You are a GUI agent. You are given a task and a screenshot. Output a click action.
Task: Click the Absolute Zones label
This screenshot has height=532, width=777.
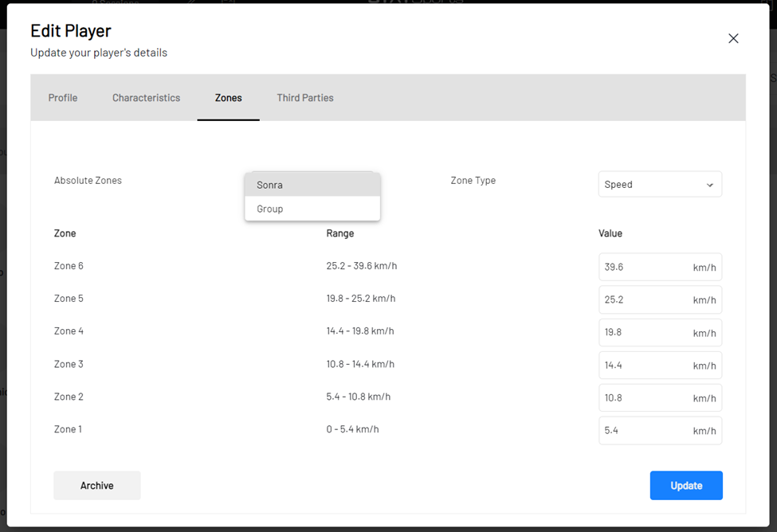tap(88, 181)
